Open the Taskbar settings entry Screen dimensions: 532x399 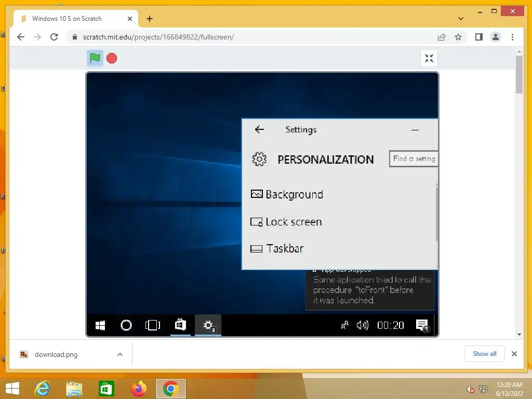(277, 249)
